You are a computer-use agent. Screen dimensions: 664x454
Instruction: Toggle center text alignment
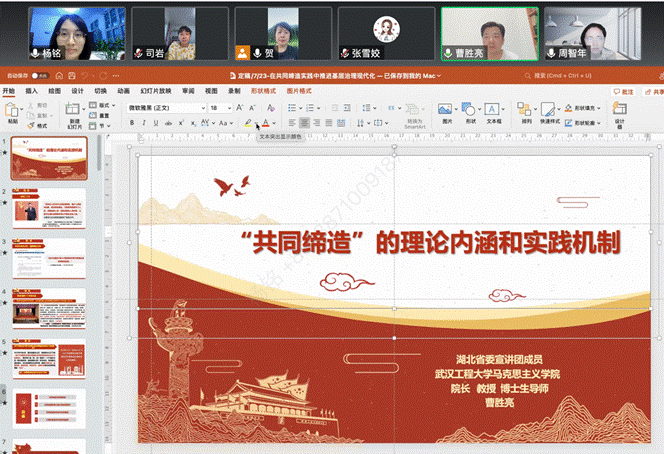(x=304, y=123)
